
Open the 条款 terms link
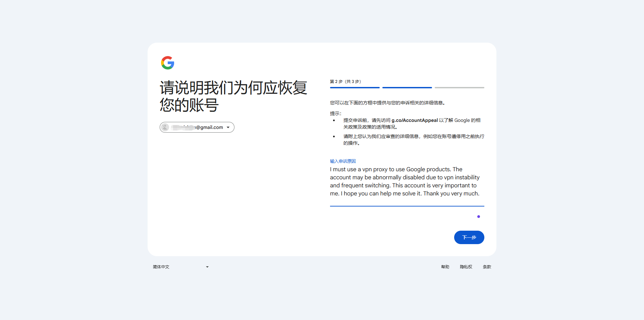pyautogui.click(x=487, y=267)
